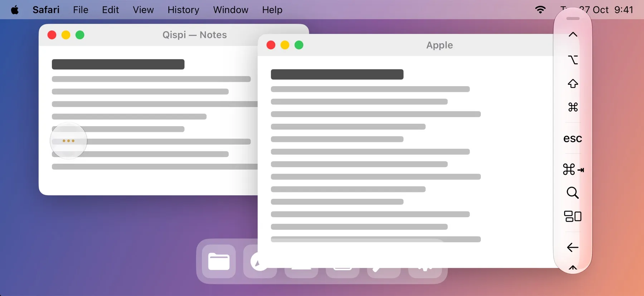
Task: Minimize the Apple window
Action: [285, 45]
